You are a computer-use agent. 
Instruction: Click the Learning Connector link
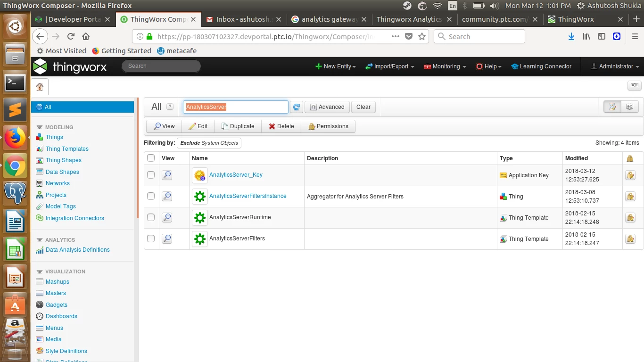[x=541, y=66]
